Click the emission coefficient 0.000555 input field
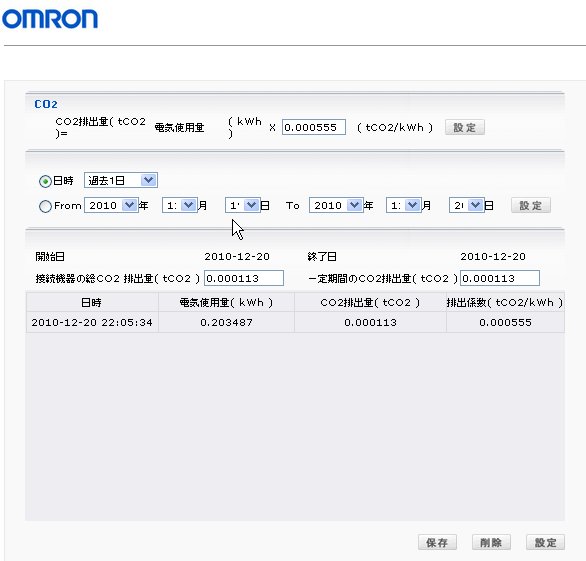 click(x=314, y=127)
